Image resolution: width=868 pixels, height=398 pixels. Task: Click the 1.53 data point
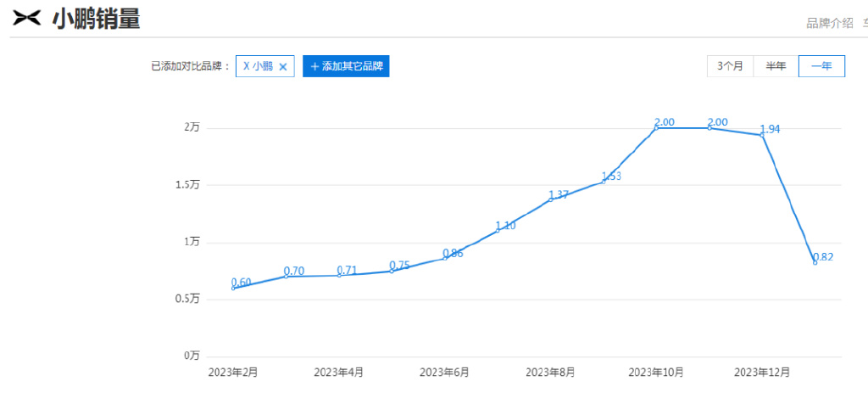pos(604,182)
